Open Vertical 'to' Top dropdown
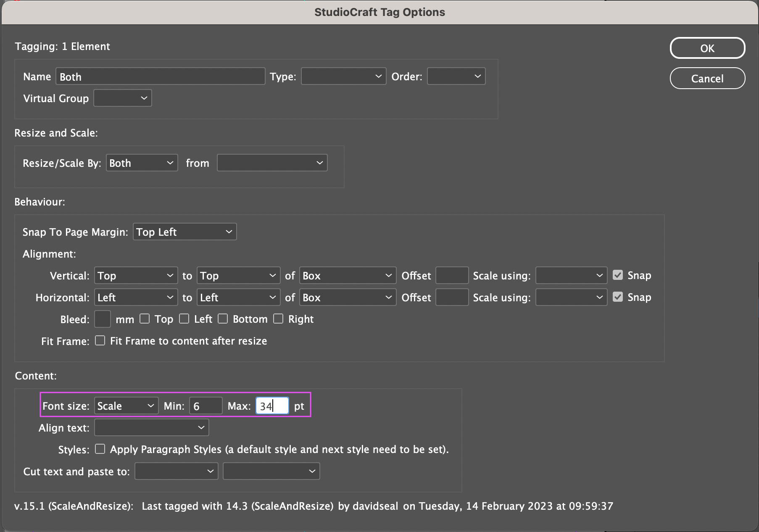The width and height of the screenshot is (759, 532). [x=238, y=276]
